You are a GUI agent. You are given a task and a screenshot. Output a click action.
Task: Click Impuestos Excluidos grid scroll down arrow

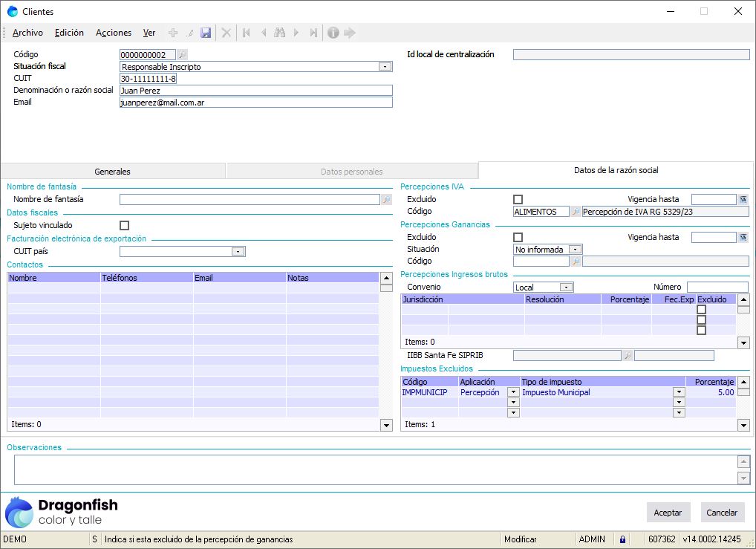click(x=743, y=425)
